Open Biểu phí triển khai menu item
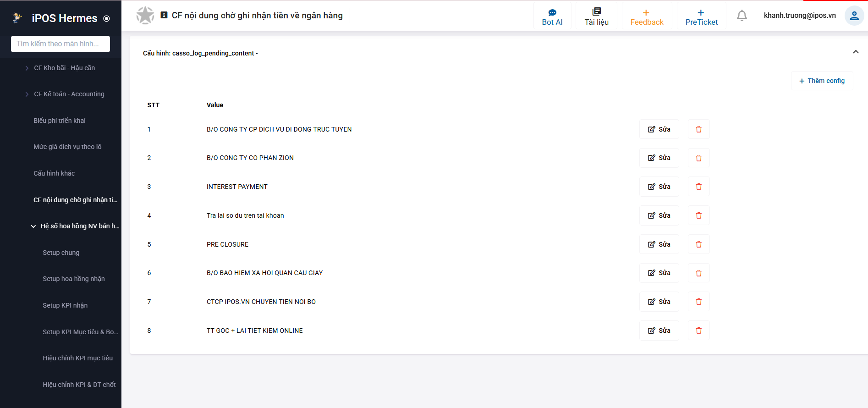The image size is (868, 408). [x=60, y=121]
